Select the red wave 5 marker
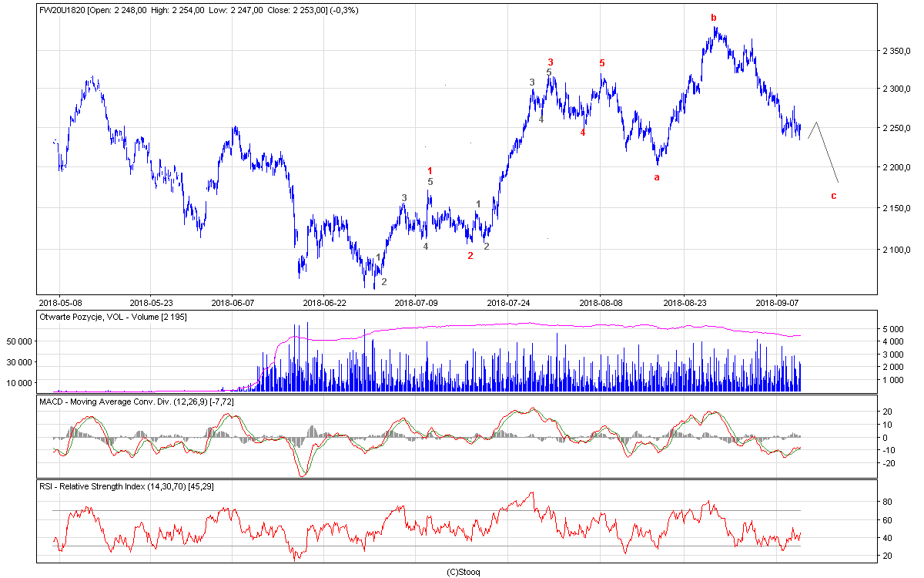Viewport: 924px width, 578px height. click(x=601, y=62)
